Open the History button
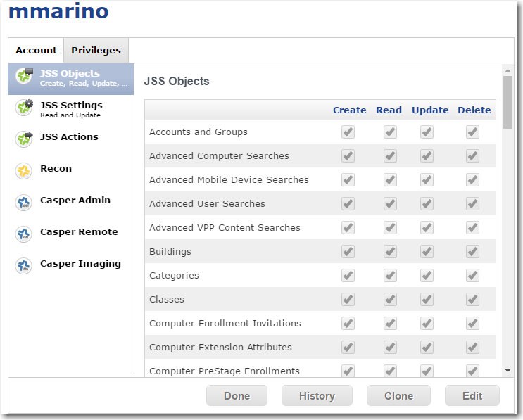This screenshot has width=523, height=420. pos(317,395)
